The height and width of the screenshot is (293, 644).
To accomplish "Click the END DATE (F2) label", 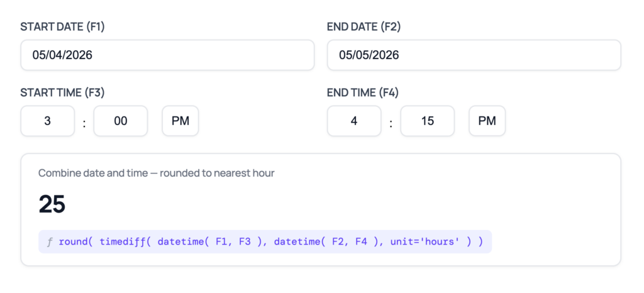I will 364,27.
